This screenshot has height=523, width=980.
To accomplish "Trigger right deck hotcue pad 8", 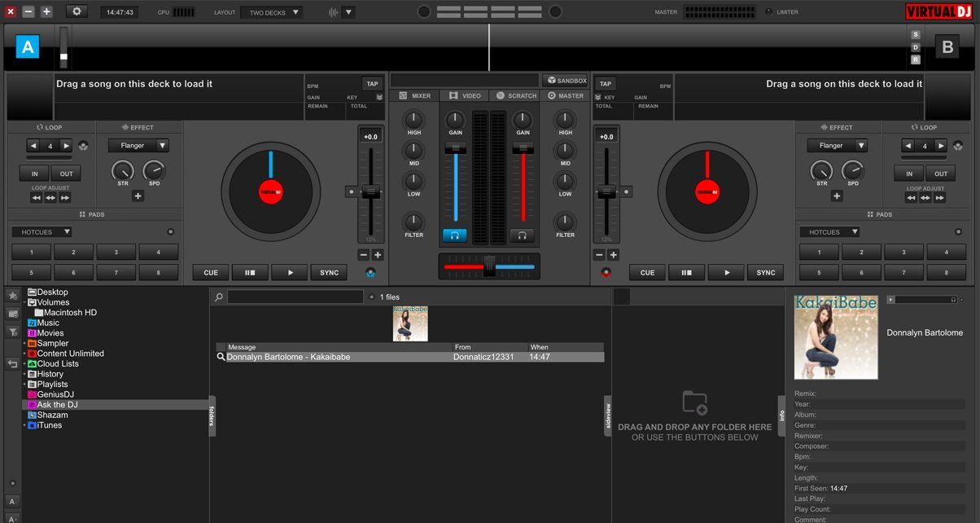I will click(946, 273).
